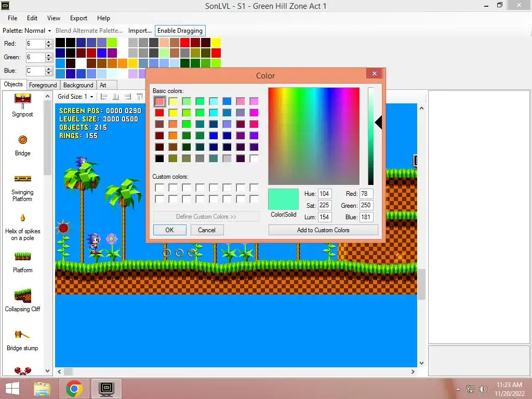The height and width of the screenshot is (399, 532).
Task: Click the align bottoms toolbar icon
Action: click(x=116, y=97)
